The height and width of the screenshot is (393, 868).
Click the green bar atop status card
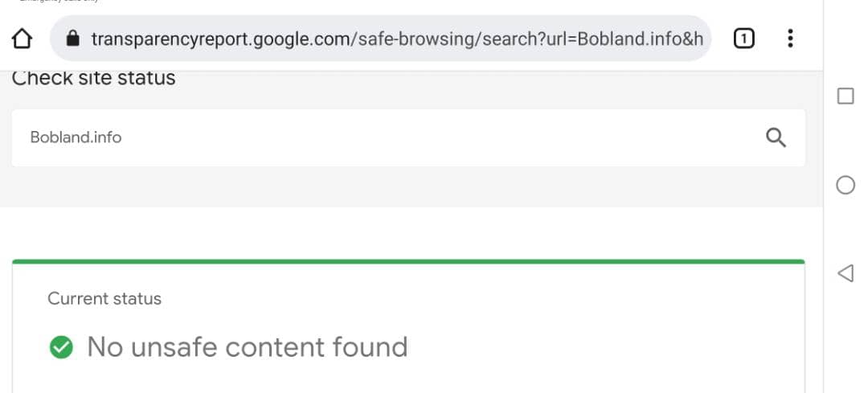pyautogui.click(x=408, y=261)
